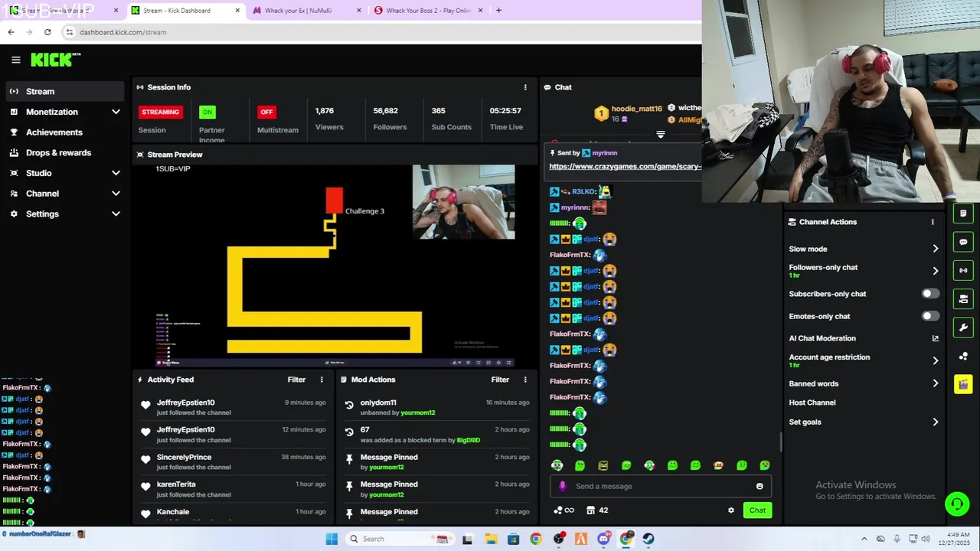
Task: Open Account age restriction options
Action: pyautogui.click(x=935, y=360)
